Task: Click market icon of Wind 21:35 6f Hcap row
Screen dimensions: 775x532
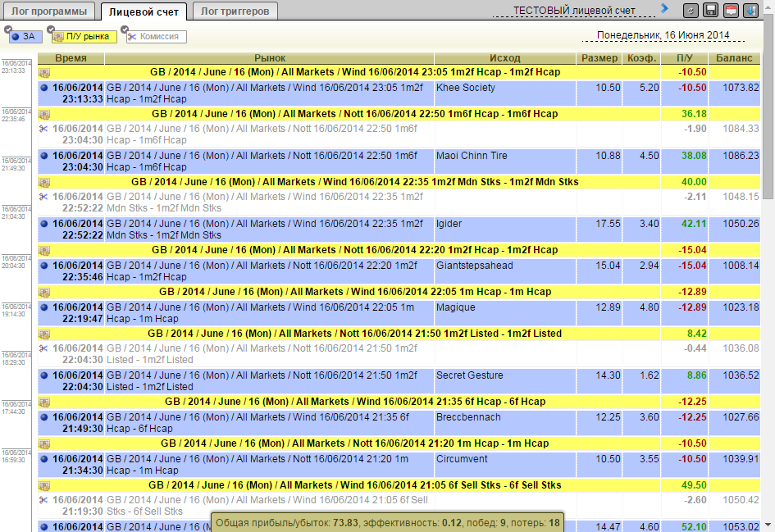Action: click(x=44, y=402)
